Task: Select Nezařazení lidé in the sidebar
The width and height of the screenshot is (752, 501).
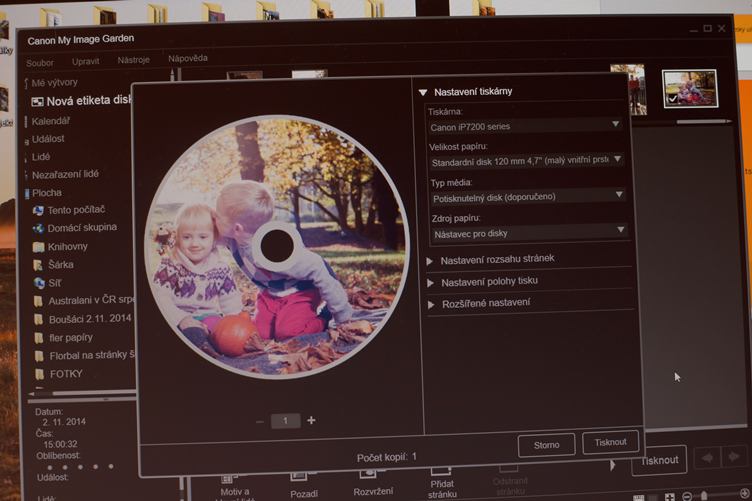Action: [x=65, y=175]
